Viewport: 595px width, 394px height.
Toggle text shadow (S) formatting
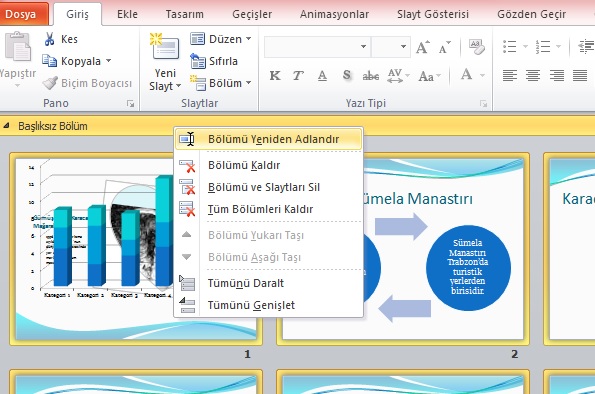[x=346, y=76]
